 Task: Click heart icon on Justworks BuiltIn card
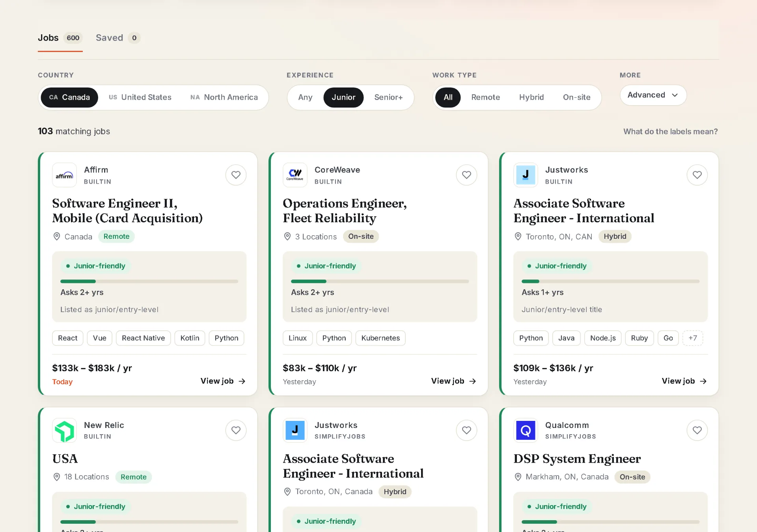coord(697,175)
